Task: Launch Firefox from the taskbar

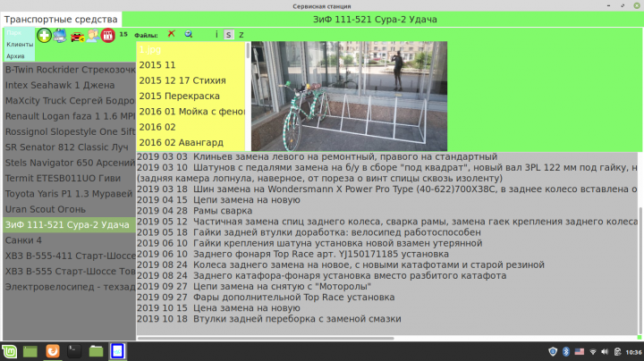Action: pos(53,351)
